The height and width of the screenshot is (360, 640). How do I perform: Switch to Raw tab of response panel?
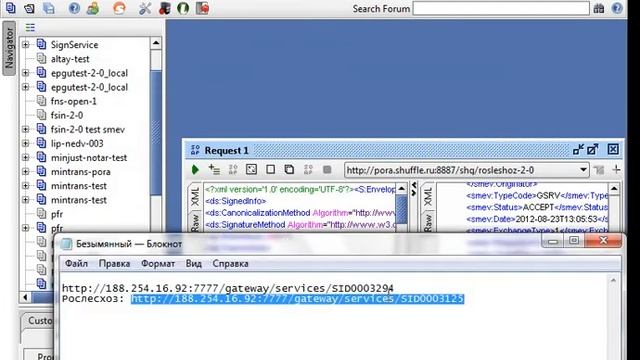pyautogui.click(x=427, y=222)
